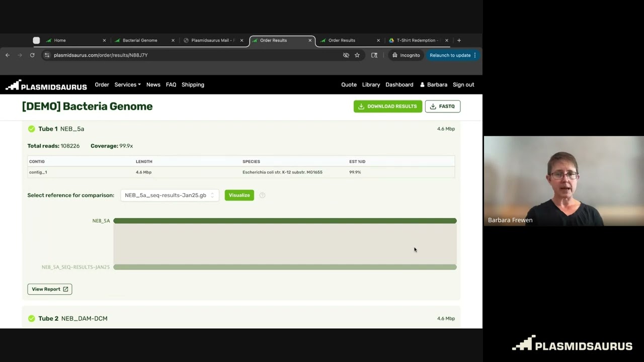Click the eye-slash tracking icon in address bar
This screenshot has width=644, height=362.
[x=346, y=55]
